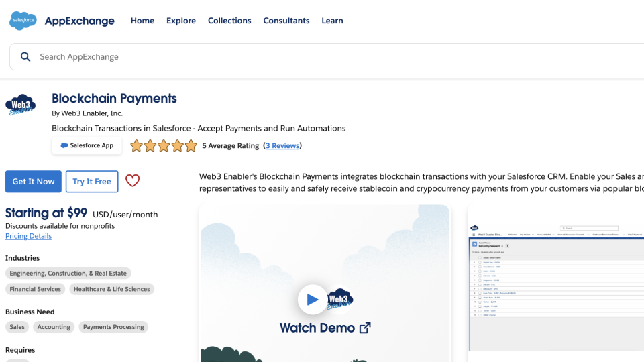Image resolution: width=644 pixels, height=362 pixels.
Task: Go to Collections page
Action: 229,21
